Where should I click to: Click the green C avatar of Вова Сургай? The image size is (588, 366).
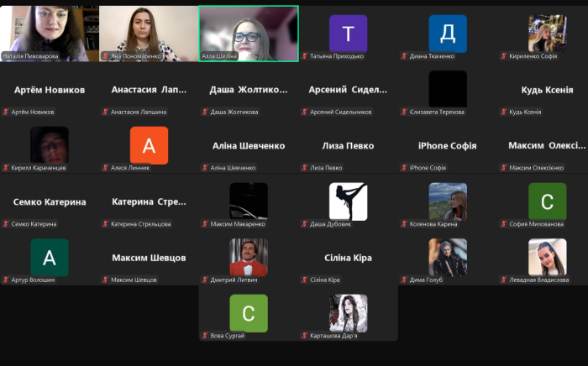coord(248,313)
